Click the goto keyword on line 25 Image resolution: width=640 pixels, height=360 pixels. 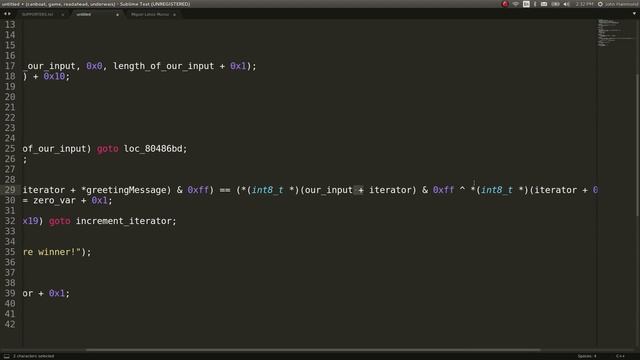coord(108,149)
